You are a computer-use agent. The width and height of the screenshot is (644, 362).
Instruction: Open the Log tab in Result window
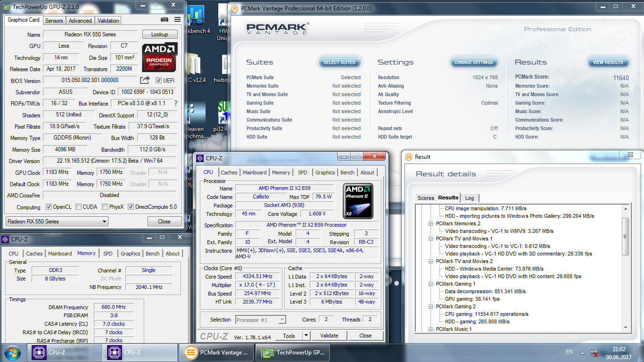point(470,198)
